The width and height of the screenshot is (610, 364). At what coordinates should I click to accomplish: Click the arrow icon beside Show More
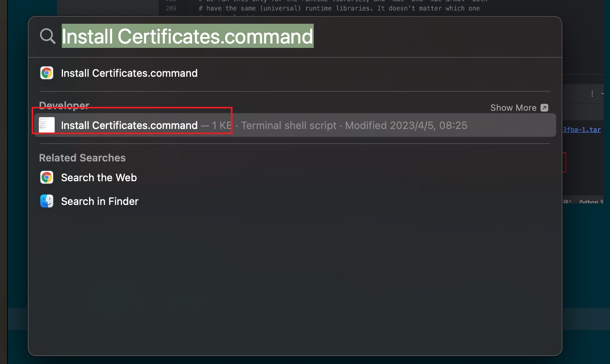click(544, 108)
